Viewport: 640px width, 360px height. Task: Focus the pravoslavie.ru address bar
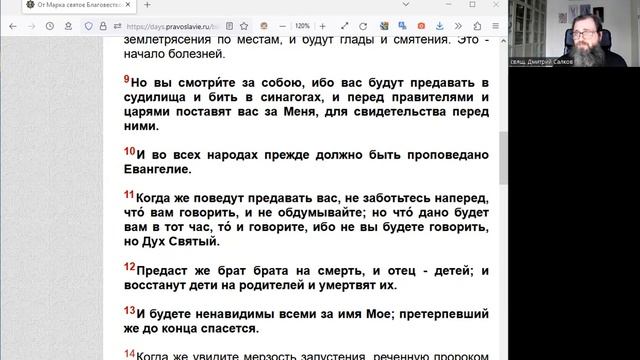173,27
